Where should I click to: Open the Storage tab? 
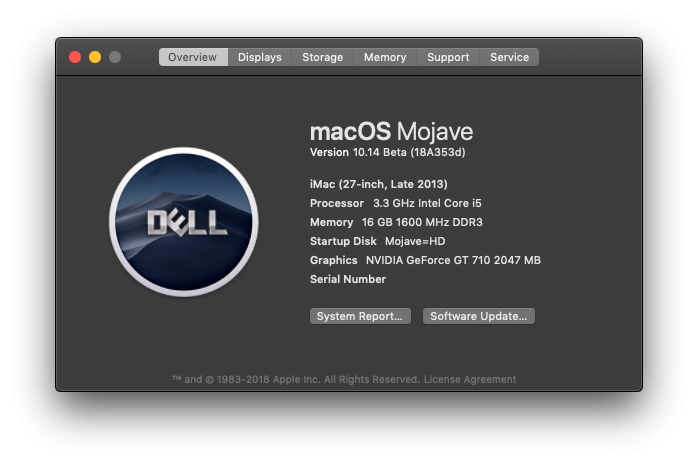pyautogui.click(x=322, y=57)
